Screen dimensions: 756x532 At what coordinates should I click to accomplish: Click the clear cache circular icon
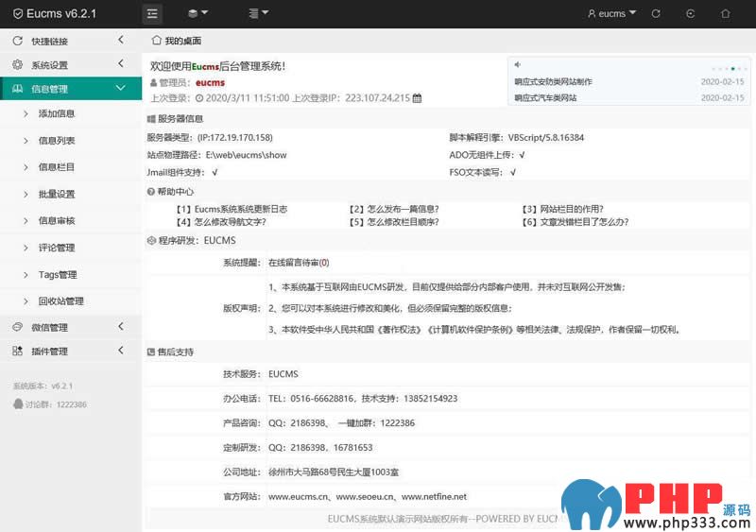point(691,13)
